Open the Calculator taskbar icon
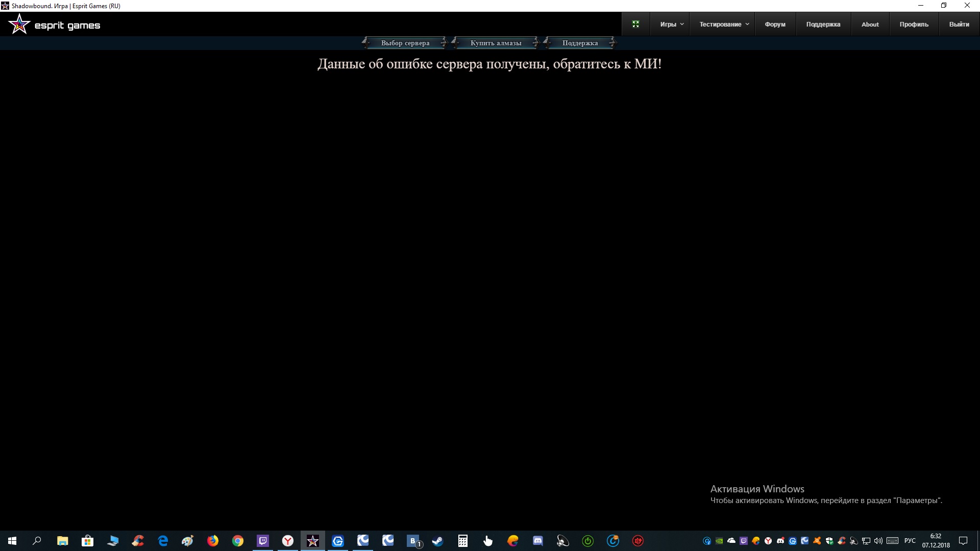Viewport: 980px width, 551px height. coord(462,541)
